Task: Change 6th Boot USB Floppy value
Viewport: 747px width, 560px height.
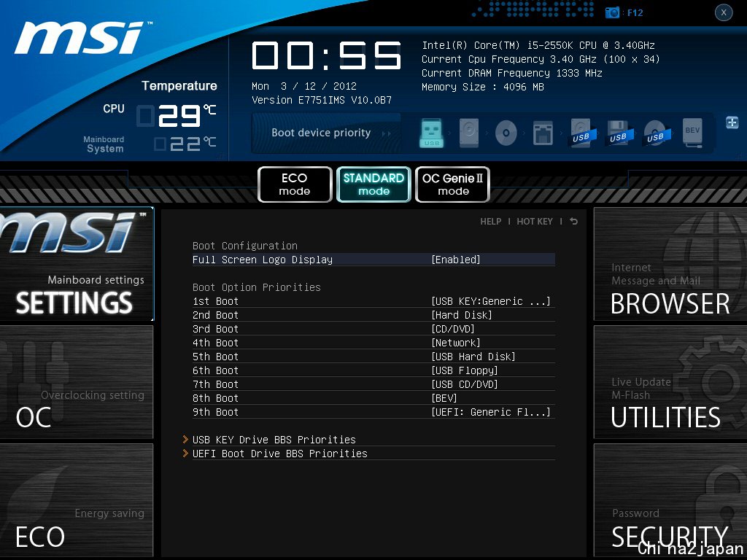Action: point(465,370)
